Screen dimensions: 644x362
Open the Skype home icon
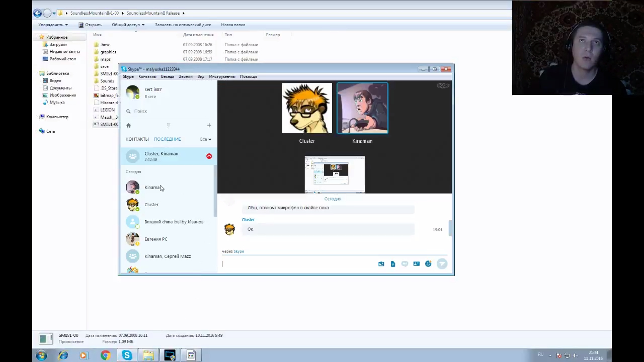pos(128,125)
